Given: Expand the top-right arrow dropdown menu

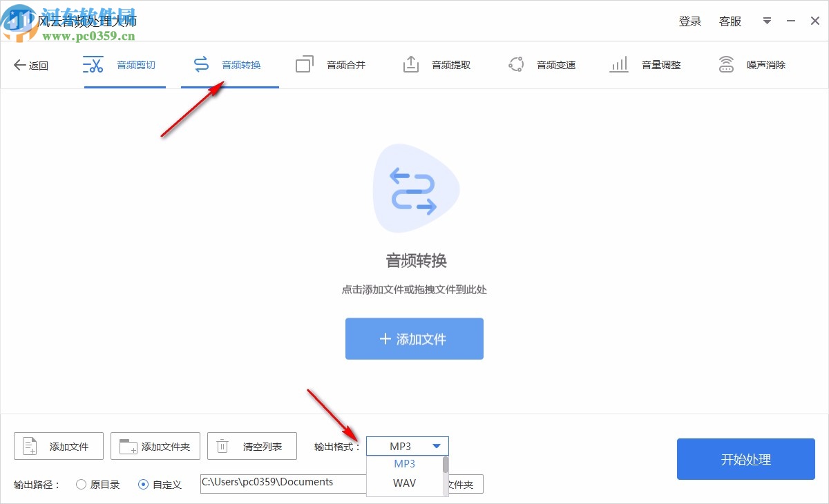Looking at the screenshot, I should [766, 21].
